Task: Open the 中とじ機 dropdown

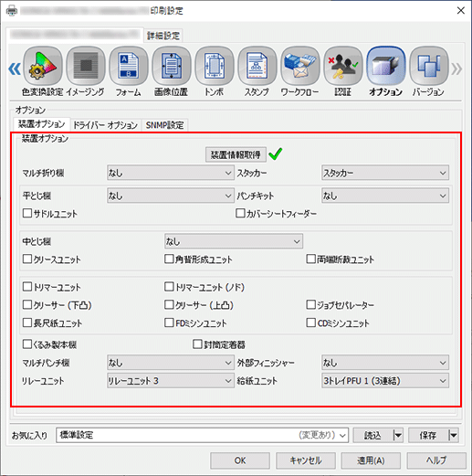Action: 234,241
